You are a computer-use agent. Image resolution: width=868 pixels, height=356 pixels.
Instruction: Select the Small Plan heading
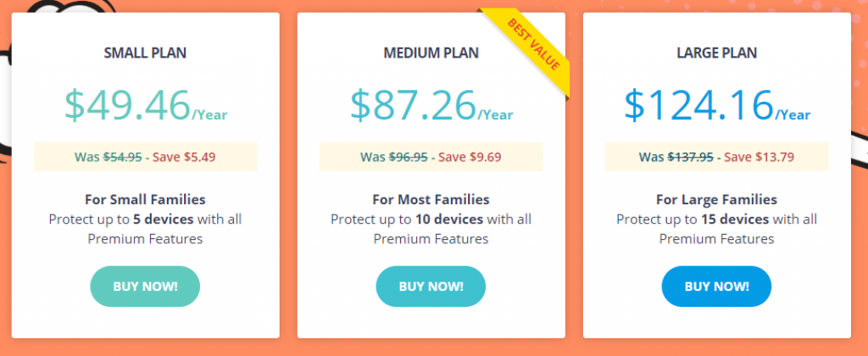coord(145,53)
